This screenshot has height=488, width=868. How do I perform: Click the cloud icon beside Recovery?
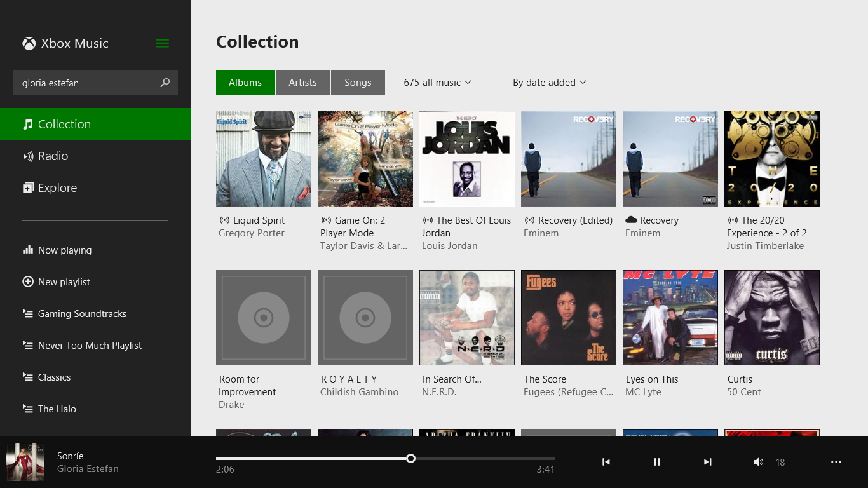[x=631, y=220]
